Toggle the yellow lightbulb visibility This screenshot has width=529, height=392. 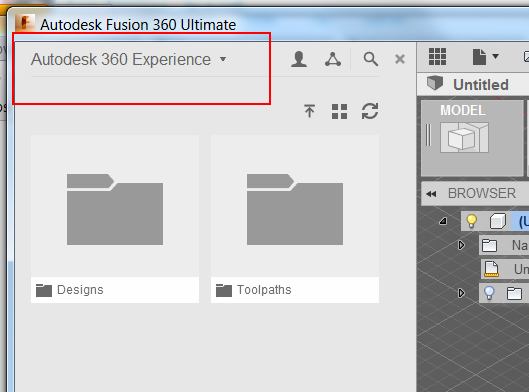[x=471, y=221]
